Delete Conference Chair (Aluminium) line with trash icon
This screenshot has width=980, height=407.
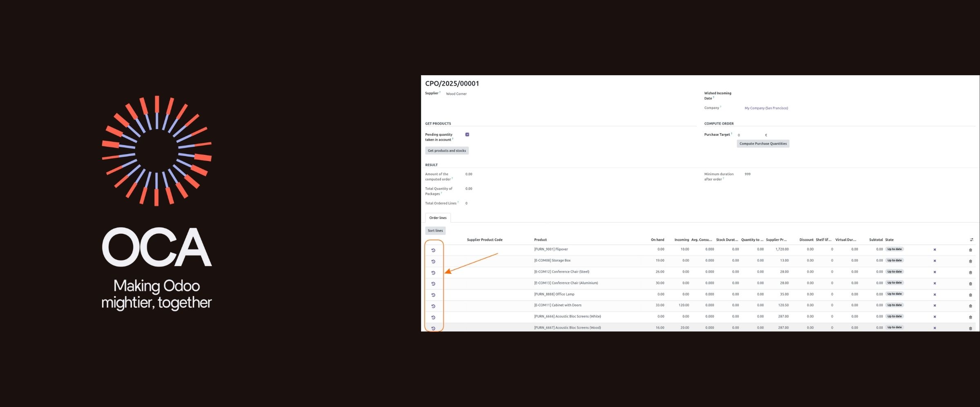[971, 284]
